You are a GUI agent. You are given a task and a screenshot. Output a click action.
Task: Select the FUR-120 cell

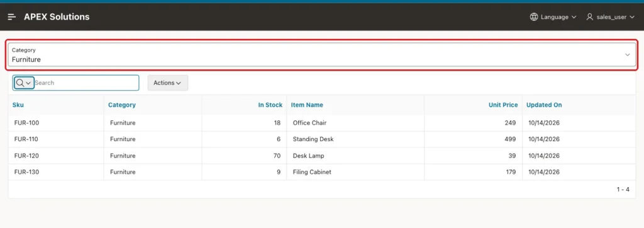(26, 156)
